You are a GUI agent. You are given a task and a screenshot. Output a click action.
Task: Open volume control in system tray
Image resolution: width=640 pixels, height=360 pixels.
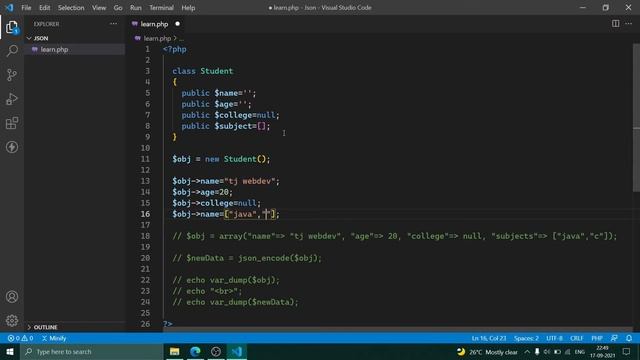pyautogui.click(x=547, y=352)
